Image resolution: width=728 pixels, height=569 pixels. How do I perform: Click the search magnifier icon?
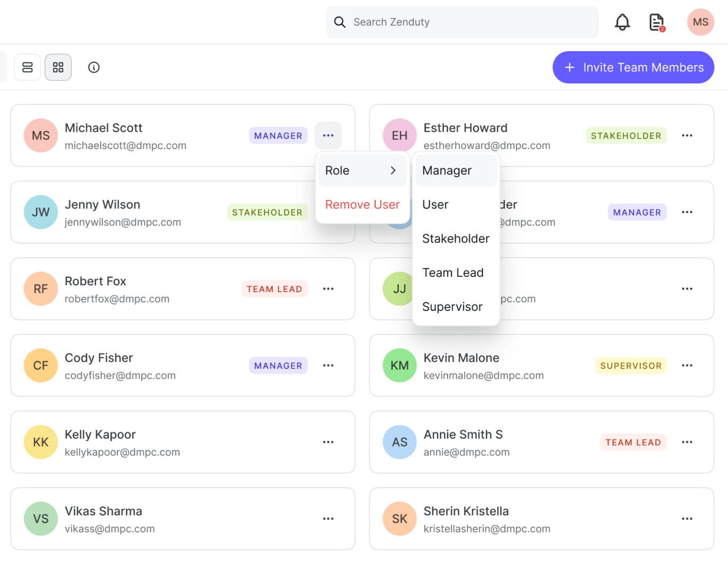[339, 22]
